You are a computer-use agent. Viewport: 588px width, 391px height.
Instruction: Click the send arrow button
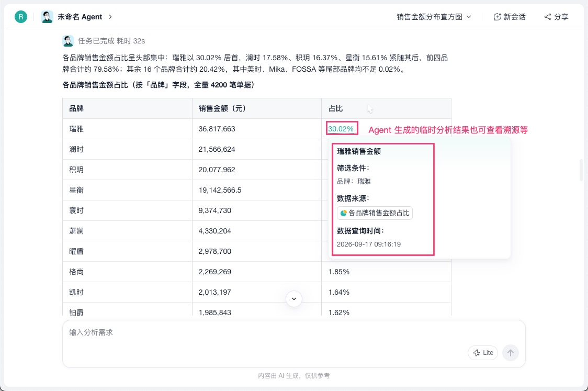pos(511,353)
